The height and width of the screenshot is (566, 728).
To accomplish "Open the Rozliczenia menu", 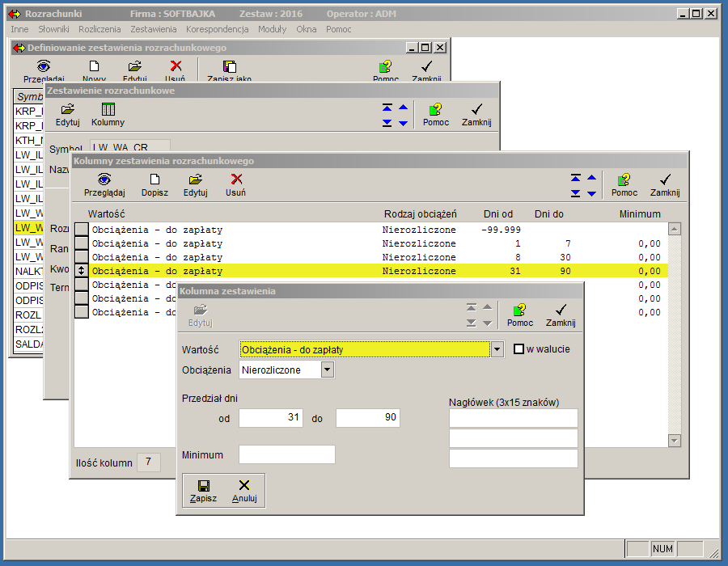I will tap(99, 29).
